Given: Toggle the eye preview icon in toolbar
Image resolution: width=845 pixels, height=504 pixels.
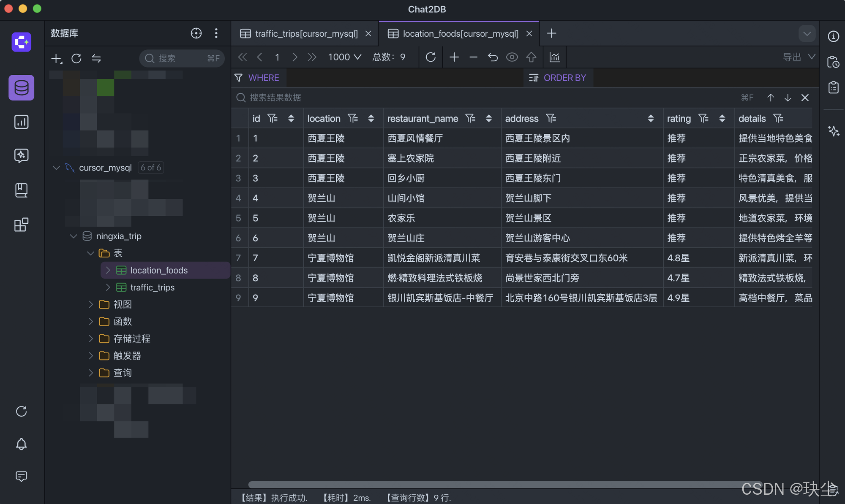Looking at the screenshot, I should (512, 57).
